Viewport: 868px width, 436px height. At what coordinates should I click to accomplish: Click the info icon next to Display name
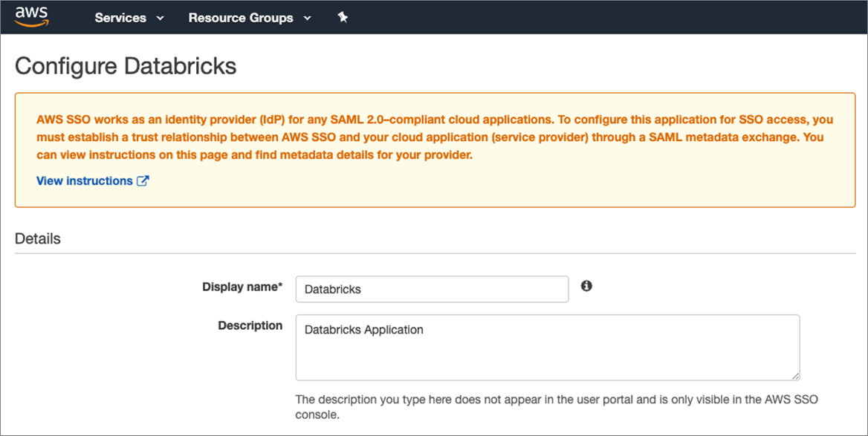pyautogui.click(x=586, y=286)
